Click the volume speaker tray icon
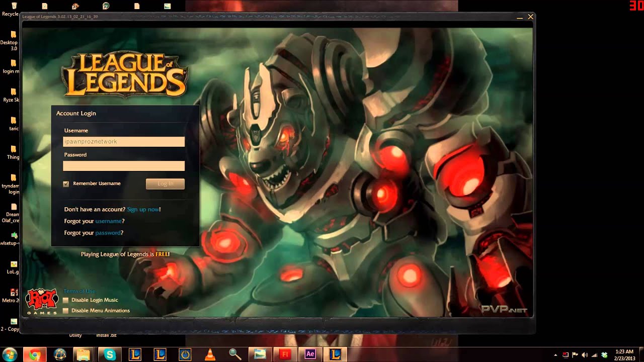644x362 pixels. tap(584, 355)
